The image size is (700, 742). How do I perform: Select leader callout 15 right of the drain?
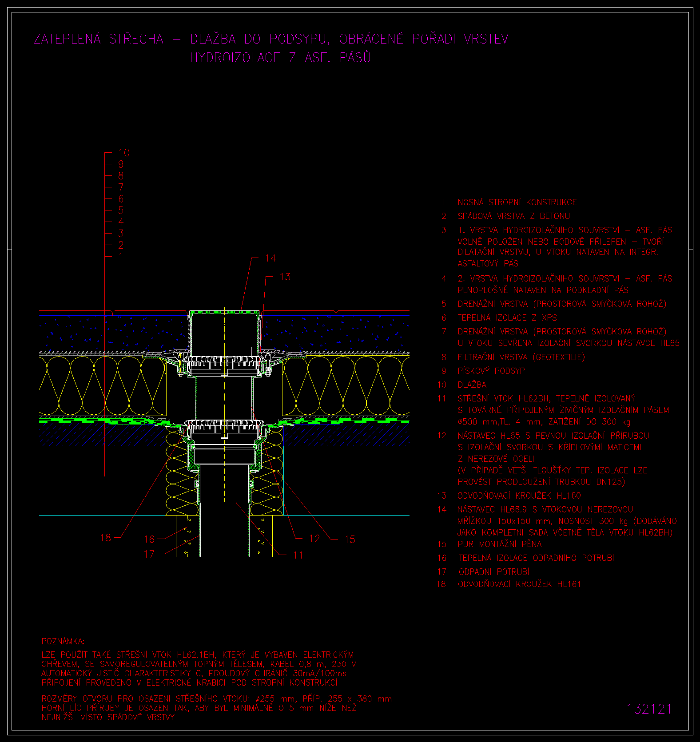(x=350, y=539)
